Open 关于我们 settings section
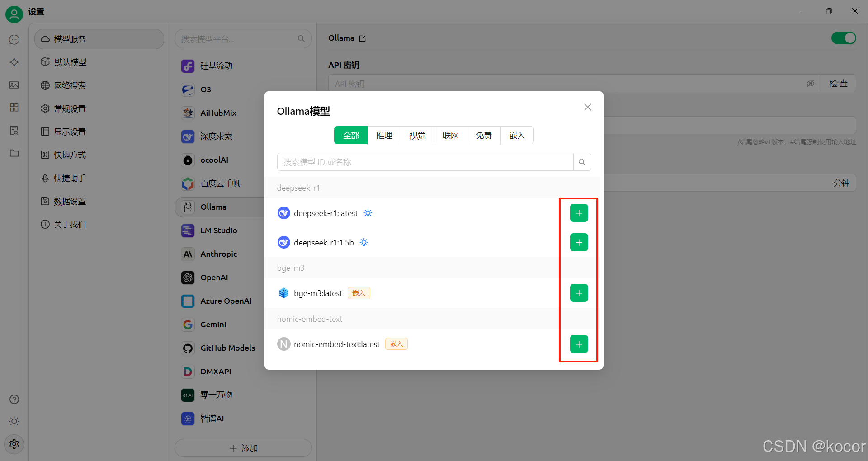The width and height of the screenshot is (868, 461). coord(99,224)
